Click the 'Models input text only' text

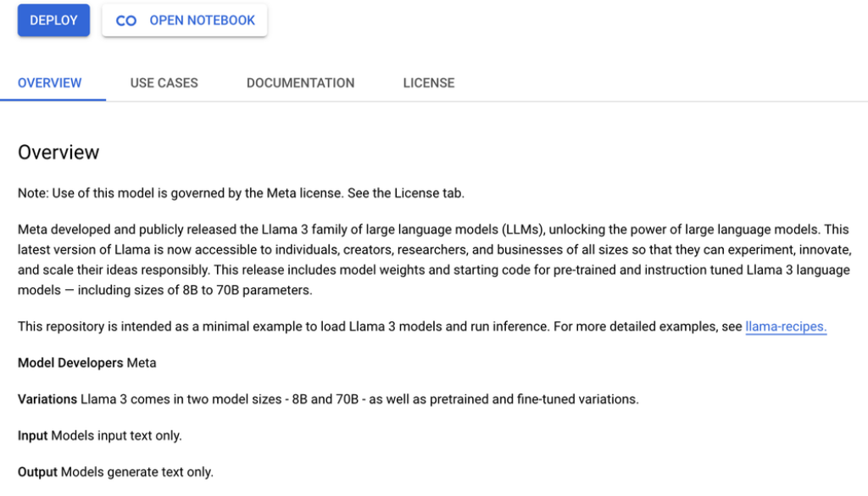click(116, 436)
